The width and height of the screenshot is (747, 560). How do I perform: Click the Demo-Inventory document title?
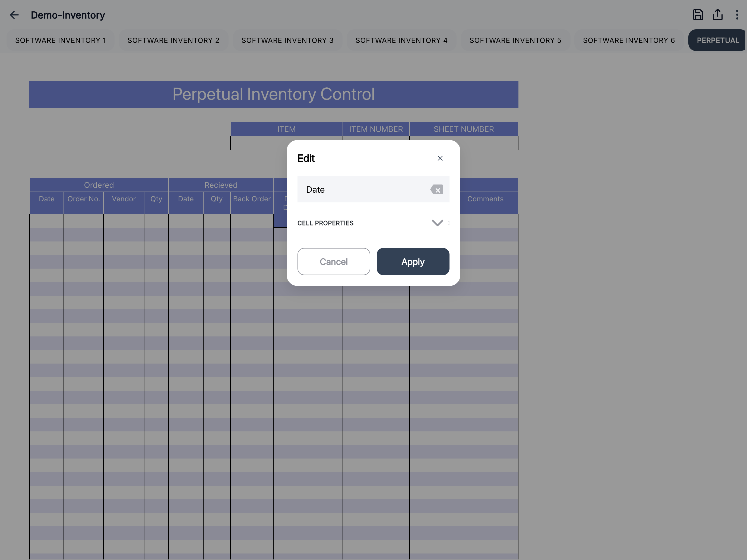point(68,15)
